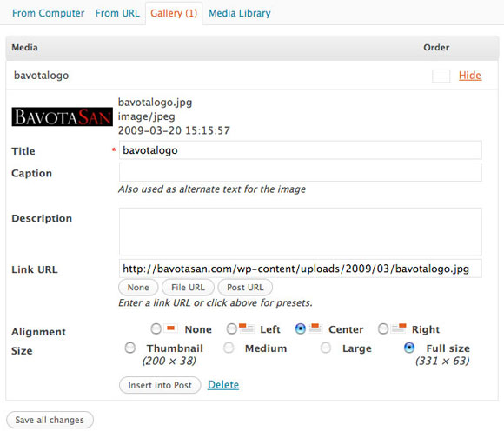Click the File URL preset button
This screenshot has width=504, height=438.
coord(188,288)
